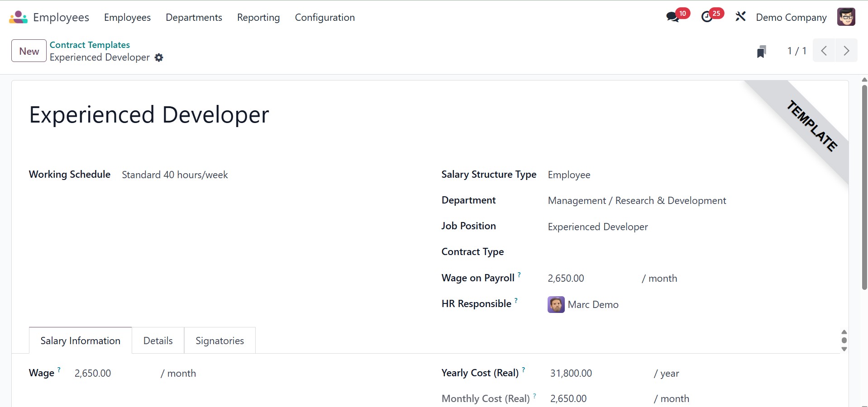Click the Employees app logo icon

[x=18, y=17]
